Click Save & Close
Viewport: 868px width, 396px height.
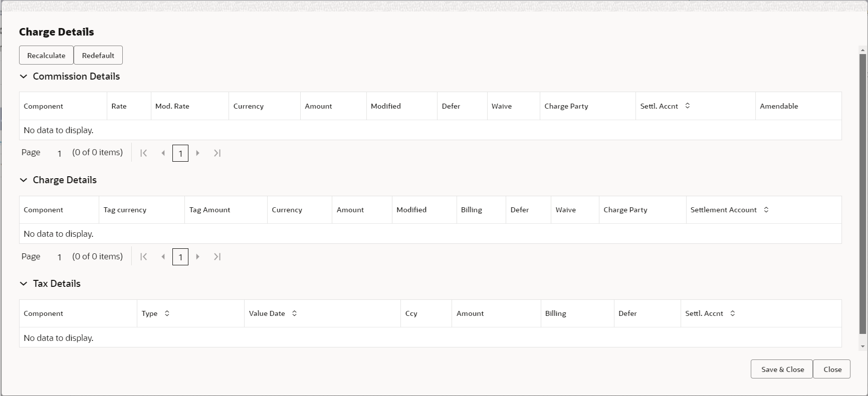click(x=782, y=369)
